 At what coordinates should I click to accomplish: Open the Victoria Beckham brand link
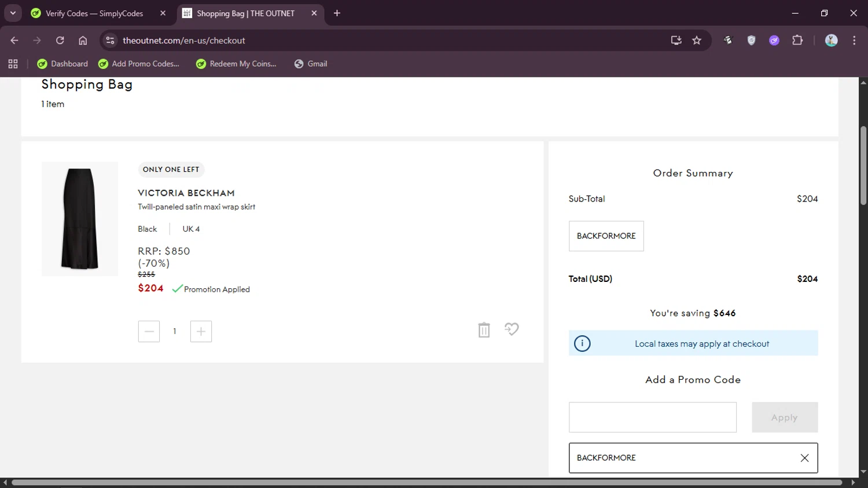[186, 193]
